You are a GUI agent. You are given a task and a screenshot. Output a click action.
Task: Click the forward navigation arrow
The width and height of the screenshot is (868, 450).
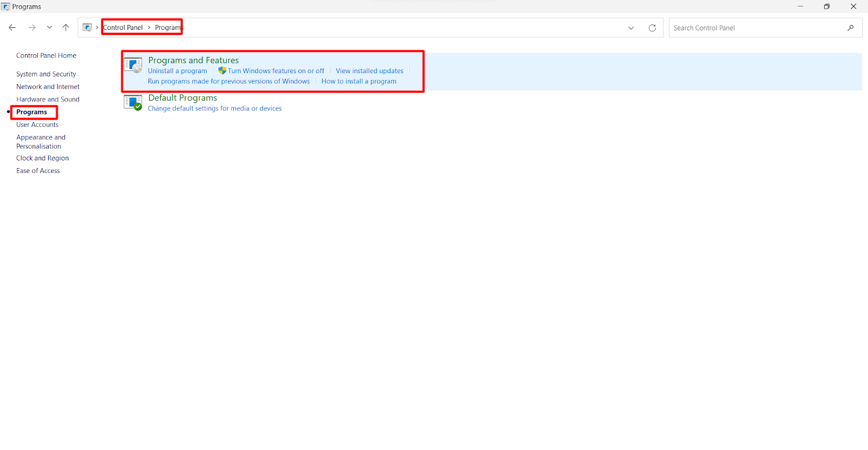point(32,28)
